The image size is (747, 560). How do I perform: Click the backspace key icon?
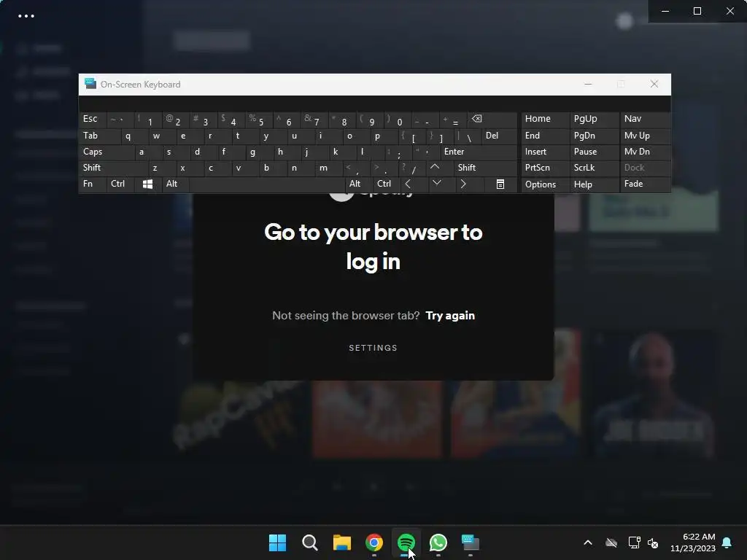point(492,119)
